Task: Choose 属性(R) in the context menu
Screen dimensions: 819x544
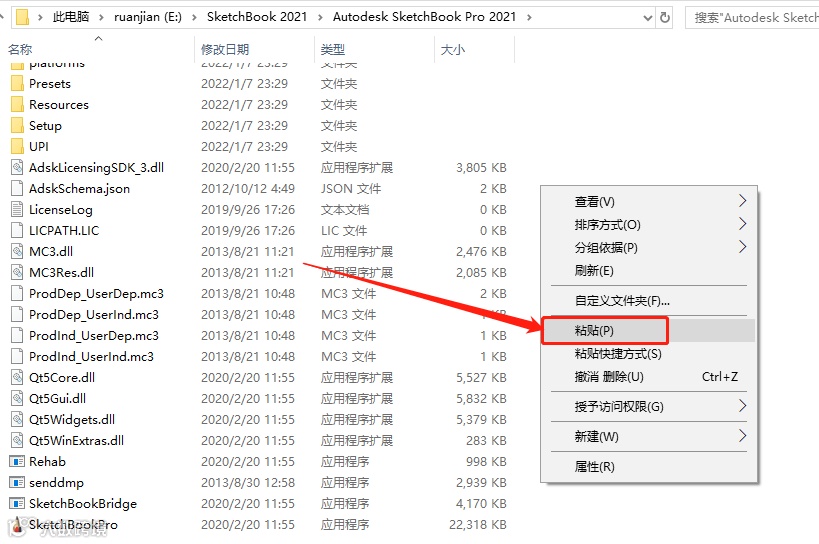Action: pos(649,466)
